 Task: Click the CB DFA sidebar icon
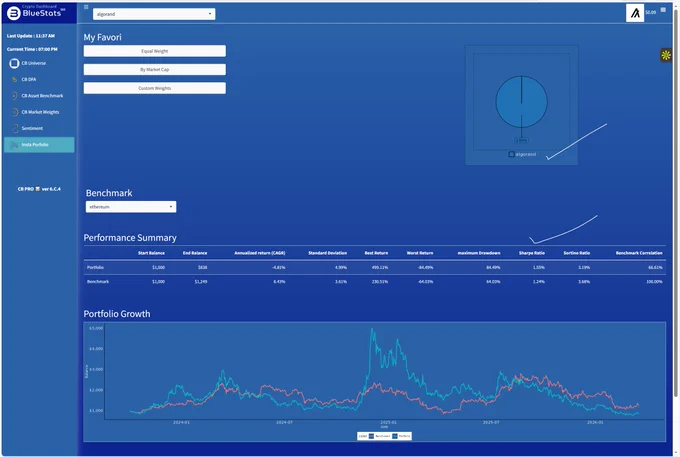pyautogui.click(x=14, y=80)
